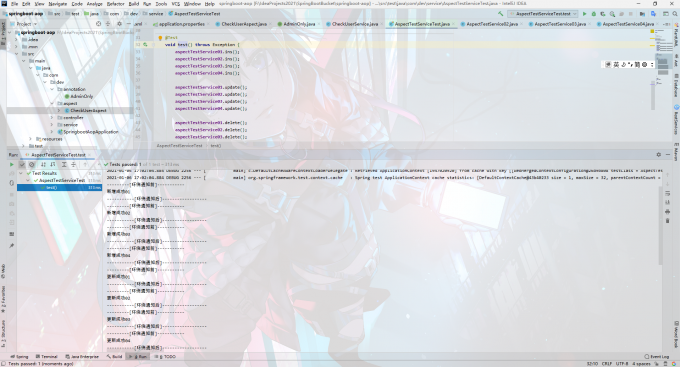
Task: Open the Run panel settings gear
Action: tap(658, 154)
